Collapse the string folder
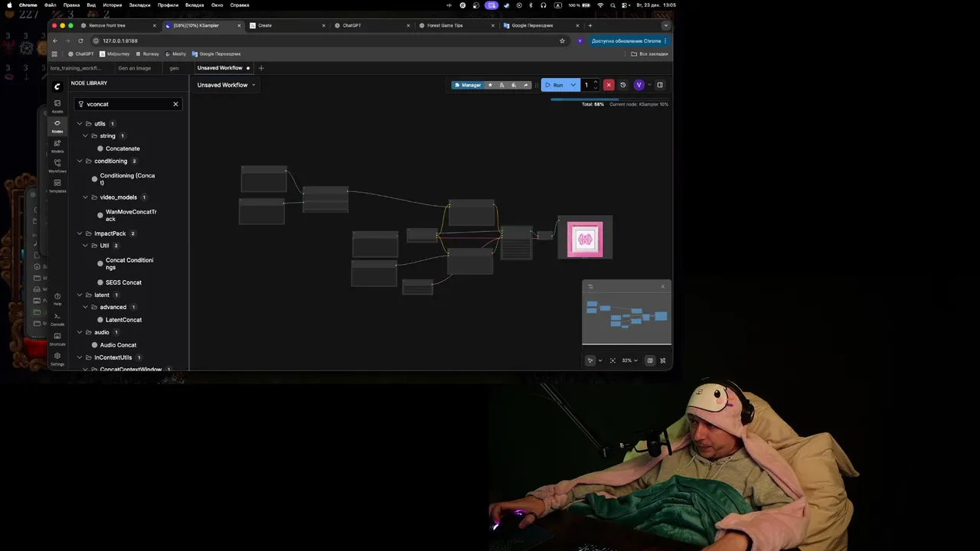The height and width of the screenshot is (551, 980). pyautogui.click(x=85, y=135)
